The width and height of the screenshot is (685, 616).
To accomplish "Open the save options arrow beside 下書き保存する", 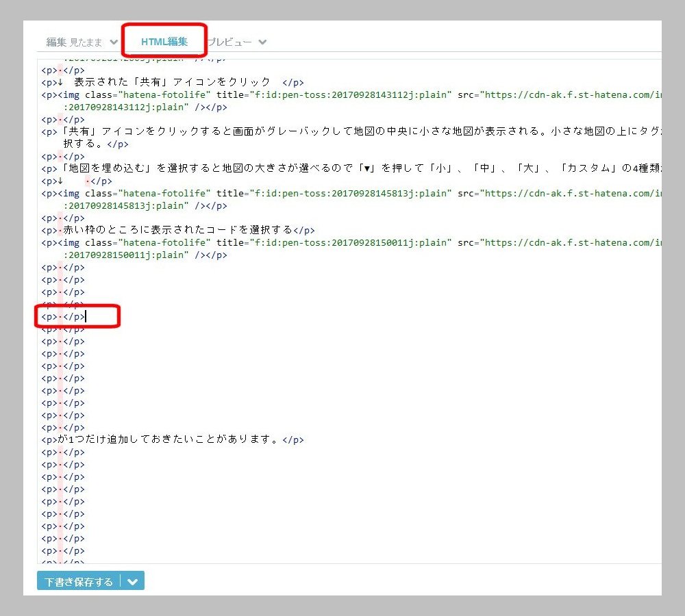I will coord(133,582).
